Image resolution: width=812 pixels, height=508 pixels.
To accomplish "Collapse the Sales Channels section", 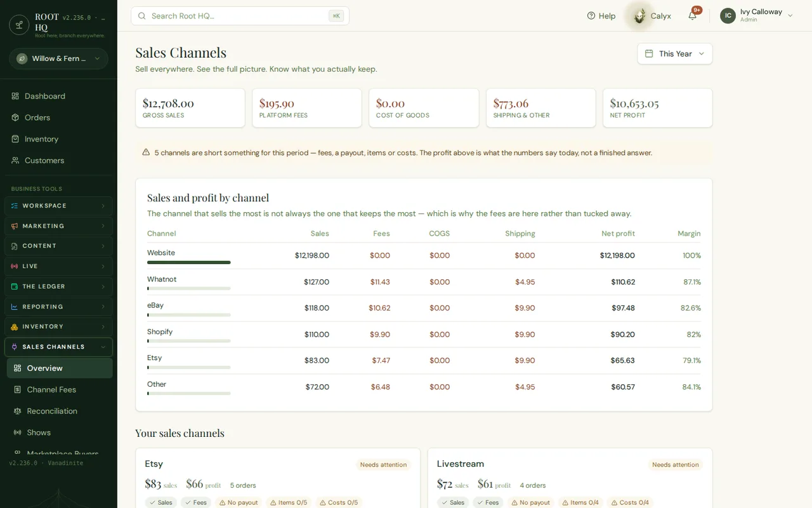I will [x=58, y=347].
